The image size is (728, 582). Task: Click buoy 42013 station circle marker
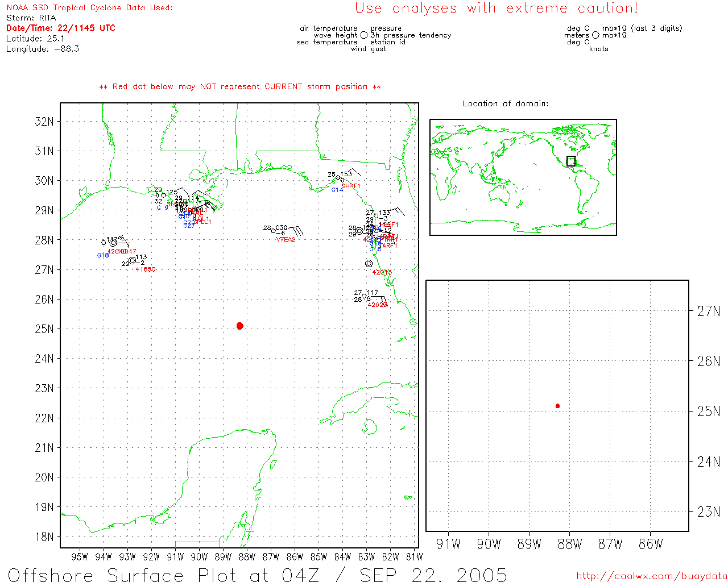(x=369, y=263)
